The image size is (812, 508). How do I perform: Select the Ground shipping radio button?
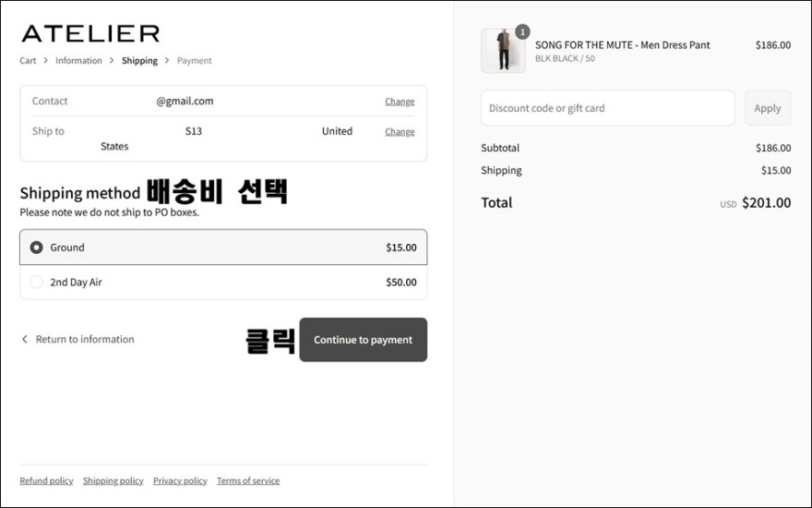[36, 248]
